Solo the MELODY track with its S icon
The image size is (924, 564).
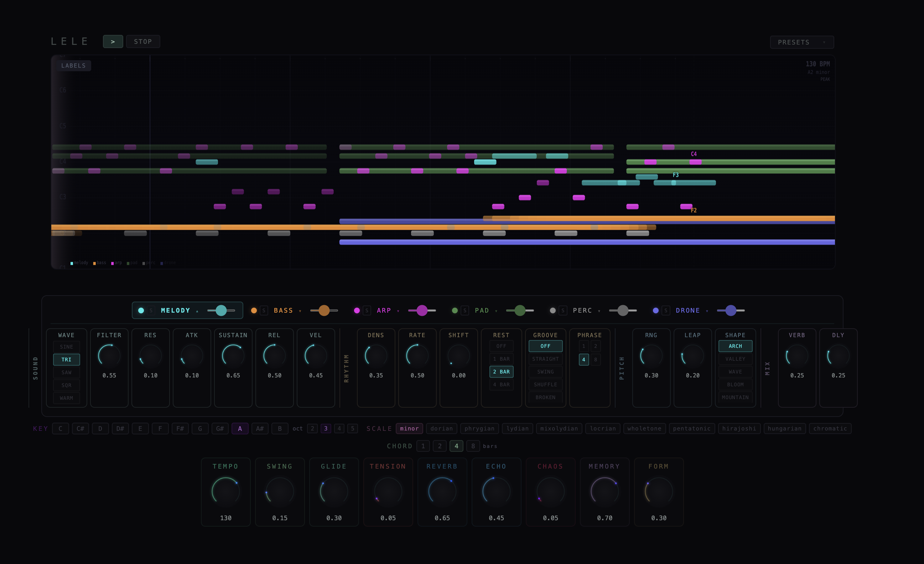151,310
